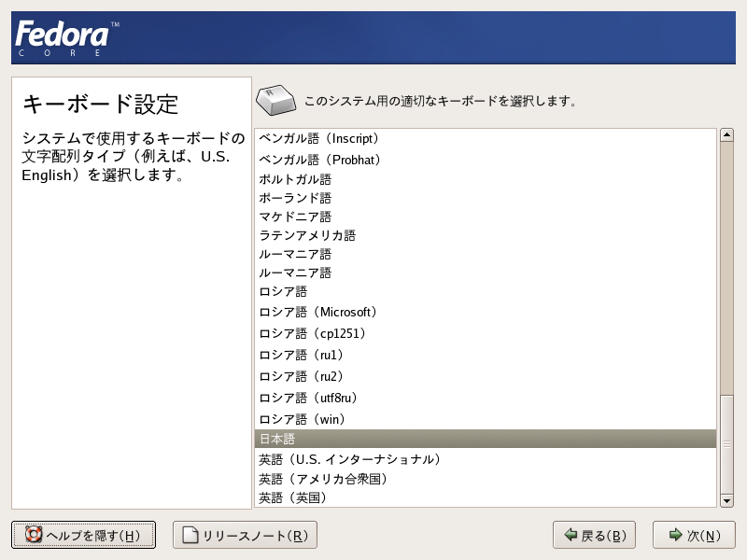Click the green back arrow icon

coord(571,535)
